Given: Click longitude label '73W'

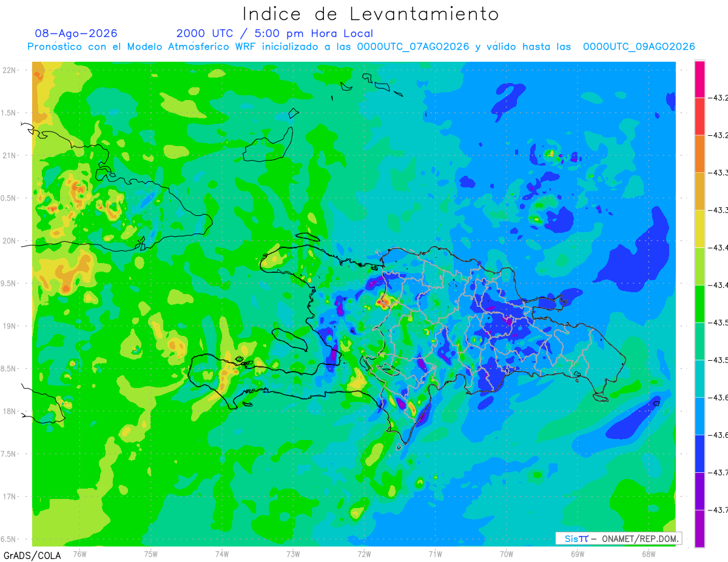Looking at the screenshot, I should (x=293, y=554).
